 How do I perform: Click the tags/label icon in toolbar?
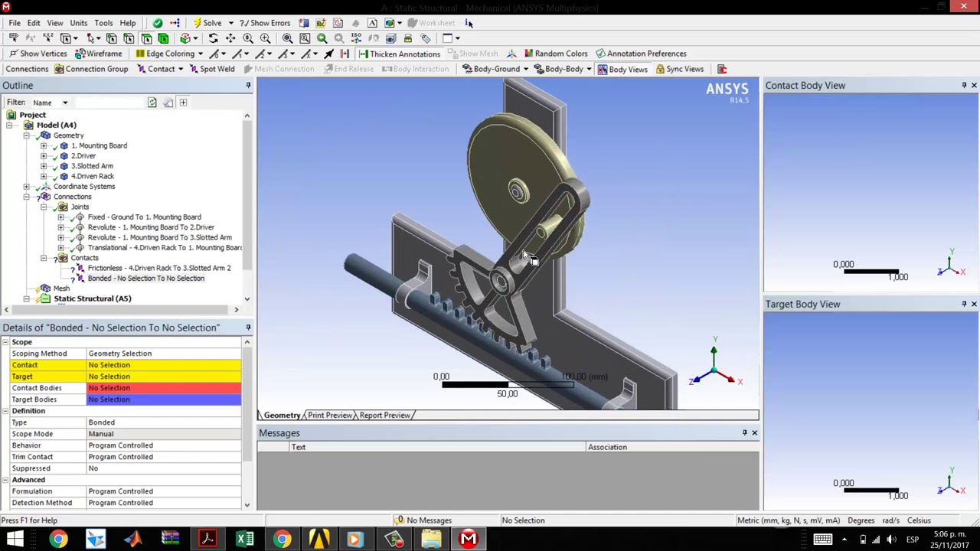pos(426,38)
